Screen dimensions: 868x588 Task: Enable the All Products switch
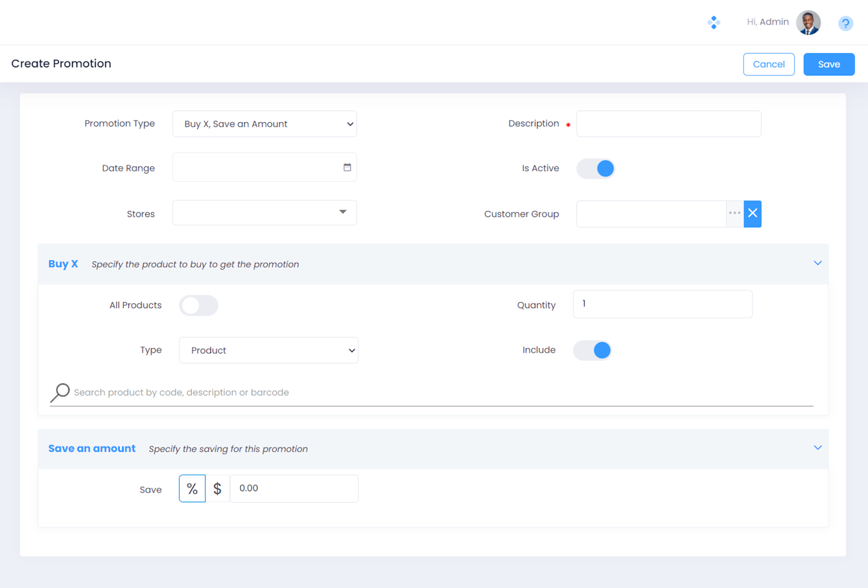pyautogui.click(x=199, y=305)
